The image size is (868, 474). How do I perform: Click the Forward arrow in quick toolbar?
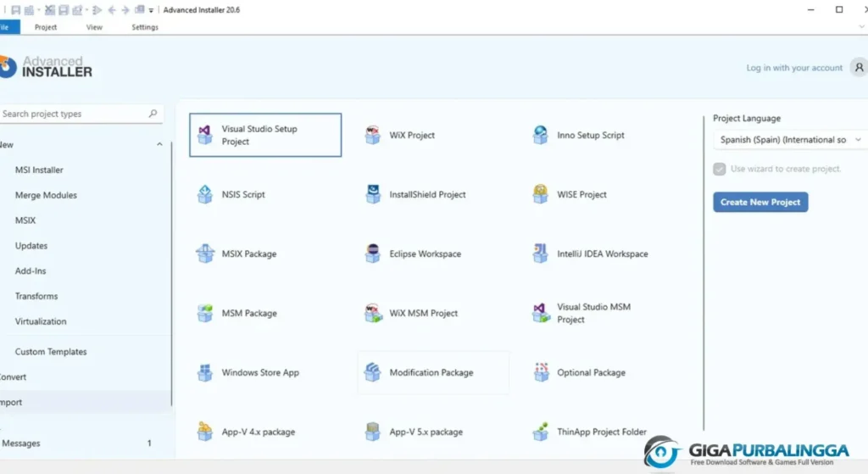point(125,10)
